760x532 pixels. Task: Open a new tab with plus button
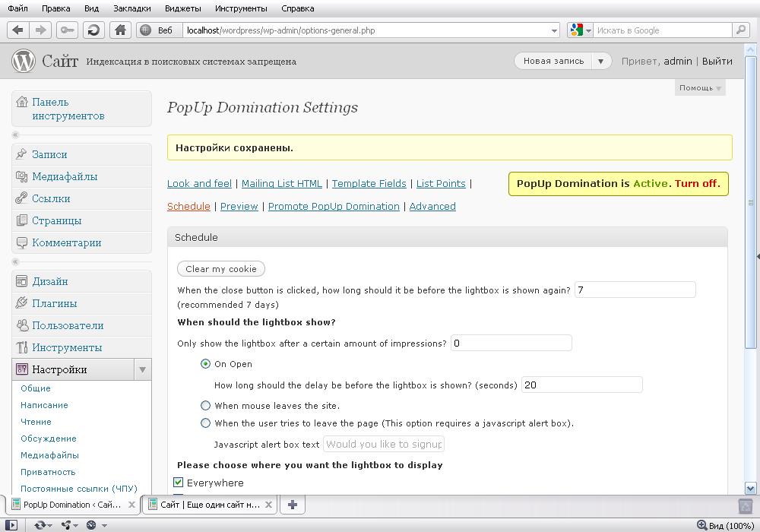tap(293, 505)
